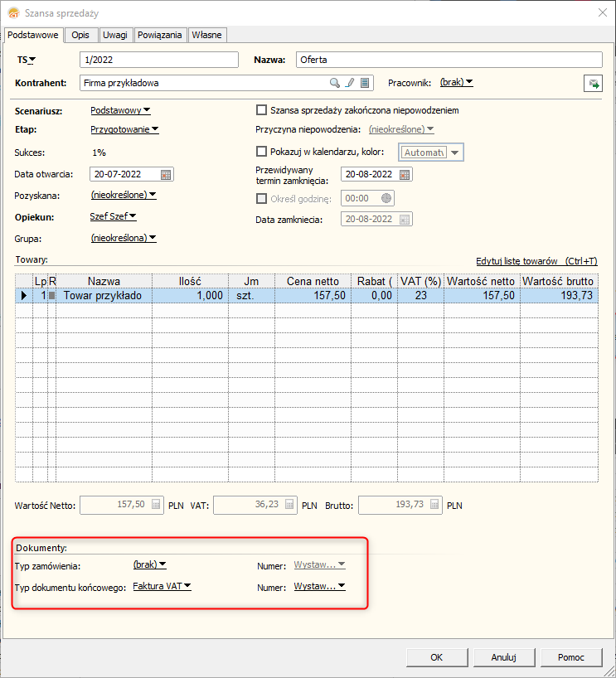This screenshot has height=678, width=616.
Task: Click the OK button
Action: tap(437, 657)
